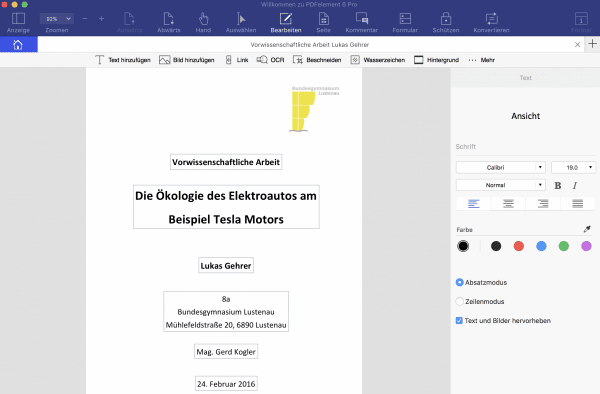Click Bild hinzufügen
600x394 pixels.
187,60
